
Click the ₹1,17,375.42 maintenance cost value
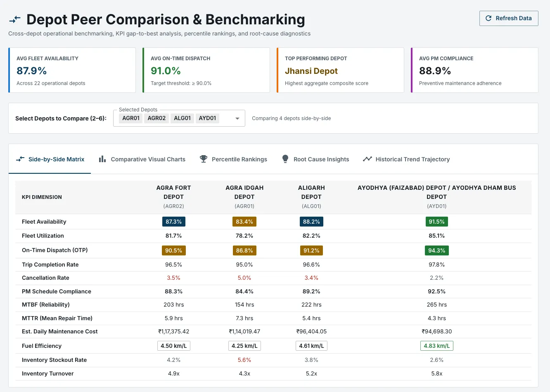[173, 331]
